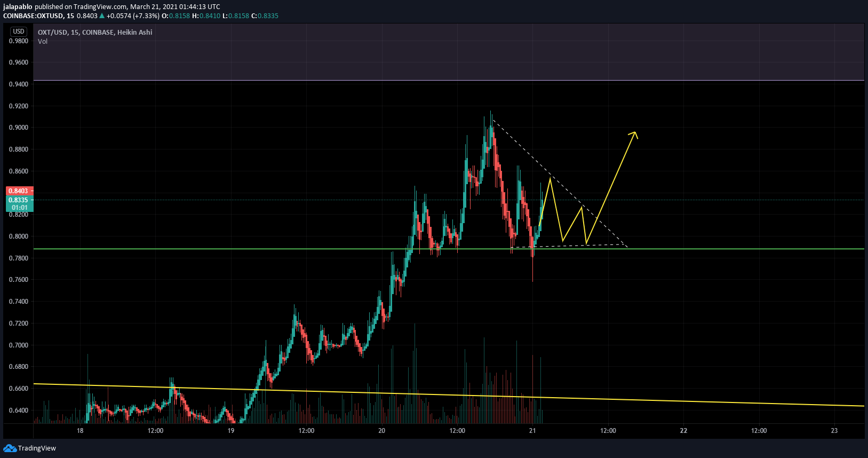Click the date label 21 on time axis
The image size is (868, 458).
[x=532, y=431]
